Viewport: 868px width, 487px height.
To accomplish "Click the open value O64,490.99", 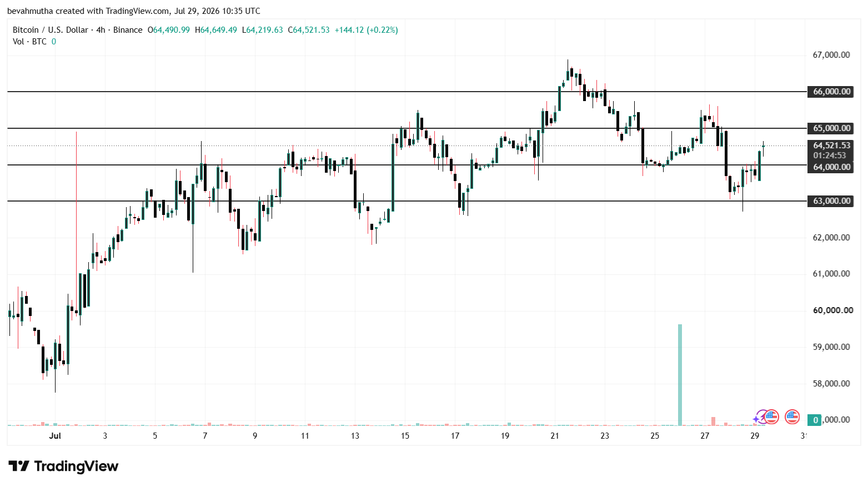I will pyautogui.click(x=169, y=30).
